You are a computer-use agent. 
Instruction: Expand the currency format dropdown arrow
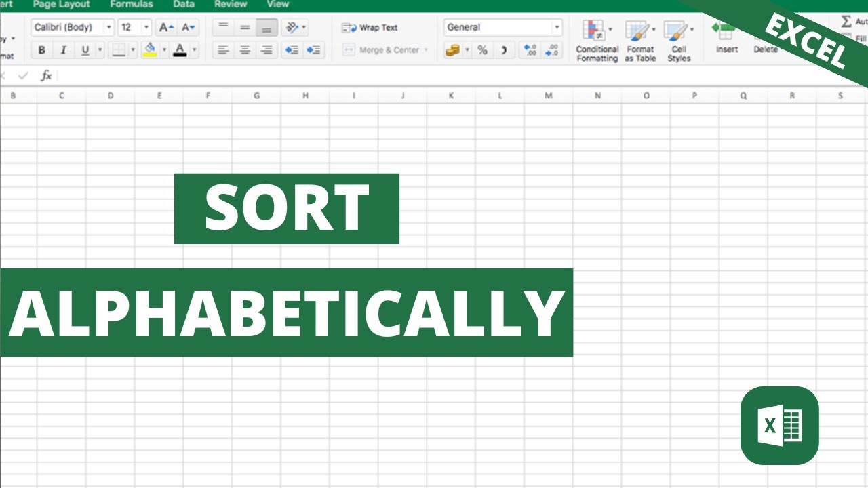(467, 50)
